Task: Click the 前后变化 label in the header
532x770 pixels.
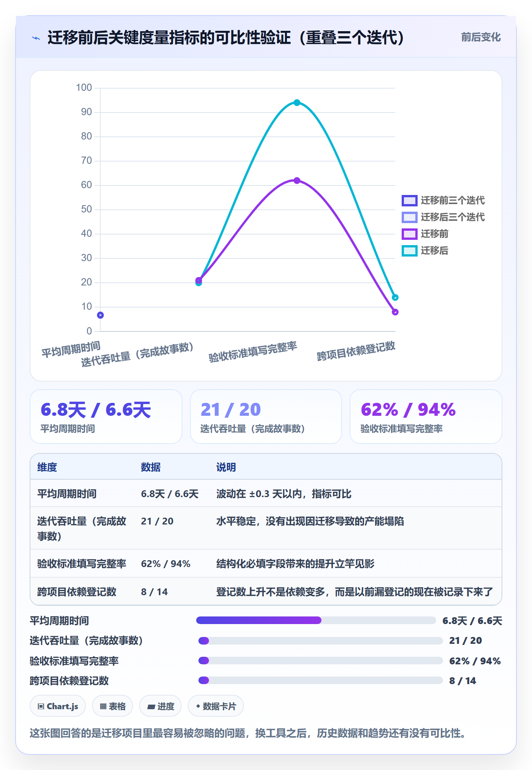Action: point(481,37)
